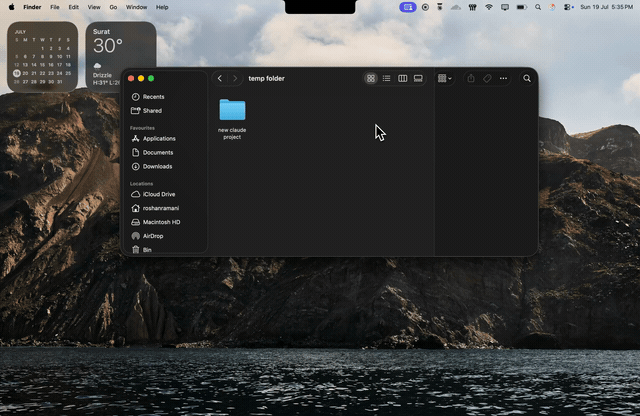Click the cloud icon in the menu bar

[x=456, y=7]
